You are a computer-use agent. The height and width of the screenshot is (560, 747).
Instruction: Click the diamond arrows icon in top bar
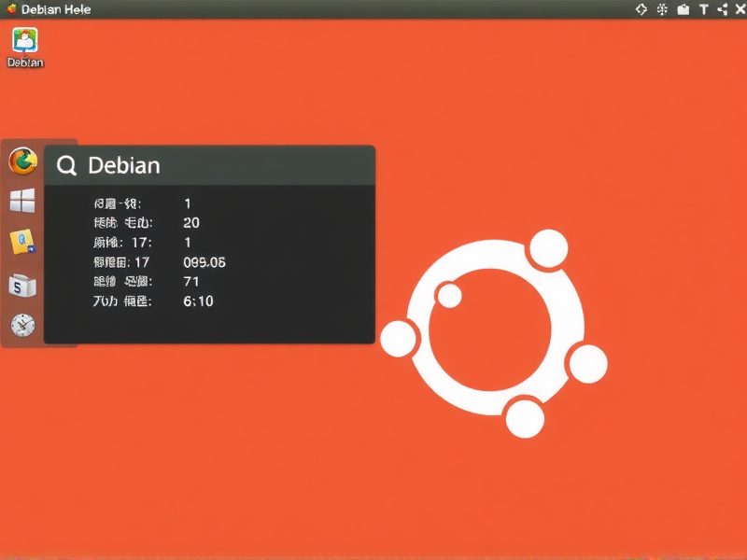pos(641,9)
